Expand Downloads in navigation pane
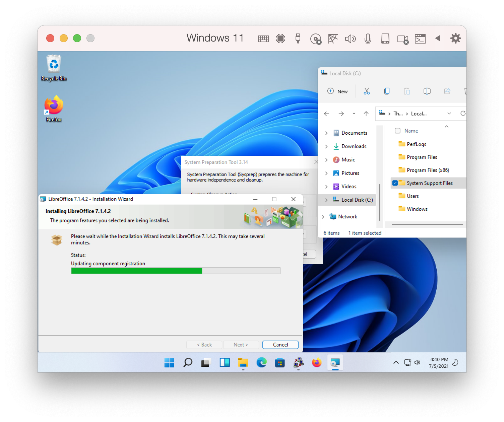Screen dimensions: 504x422 click(x=326, y=146)
